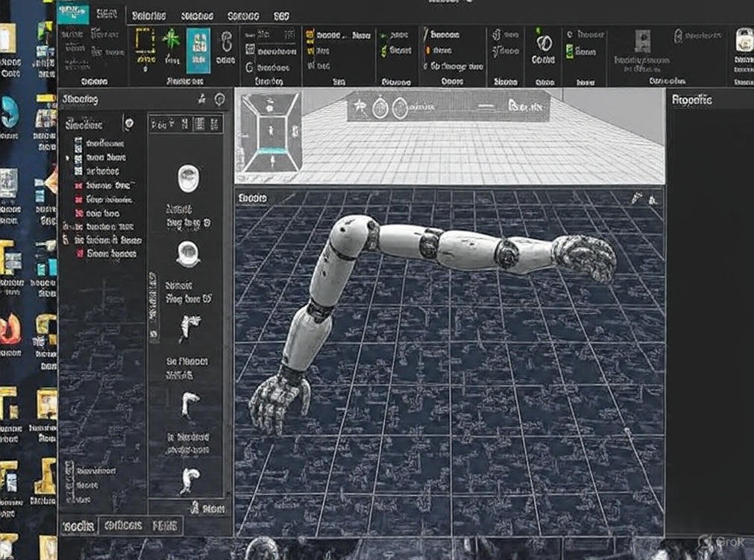The width and height of the screenshot is (754, 560).
Task: Click the dash line control on floating toolbar
Action: pyautogui.click(x=486, y=106)
